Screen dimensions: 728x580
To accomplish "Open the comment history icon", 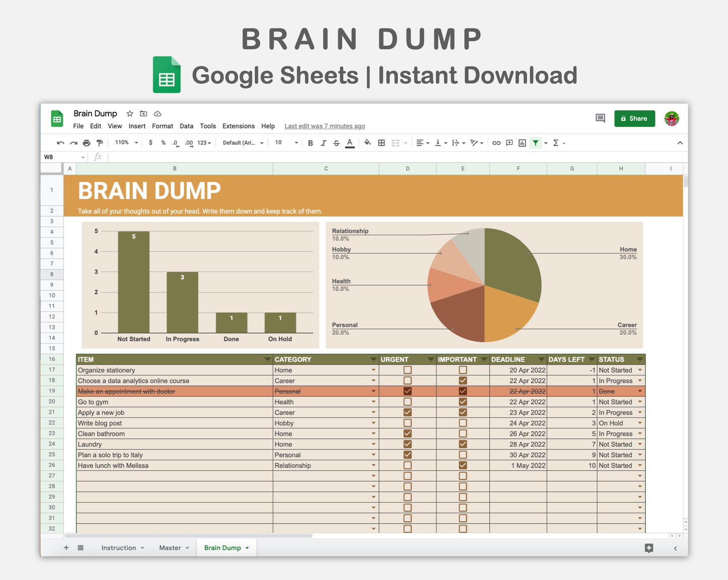I will point(600,118).
